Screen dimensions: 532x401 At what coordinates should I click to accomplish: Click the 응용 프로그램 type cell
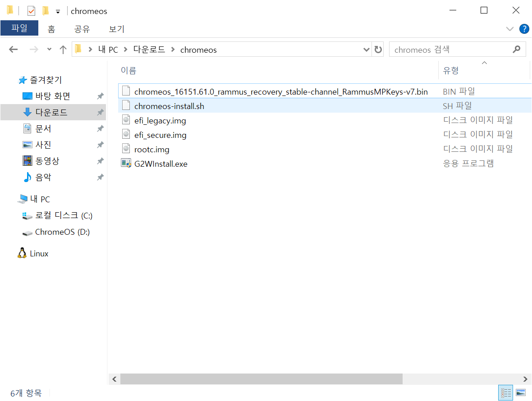point(468,164)
